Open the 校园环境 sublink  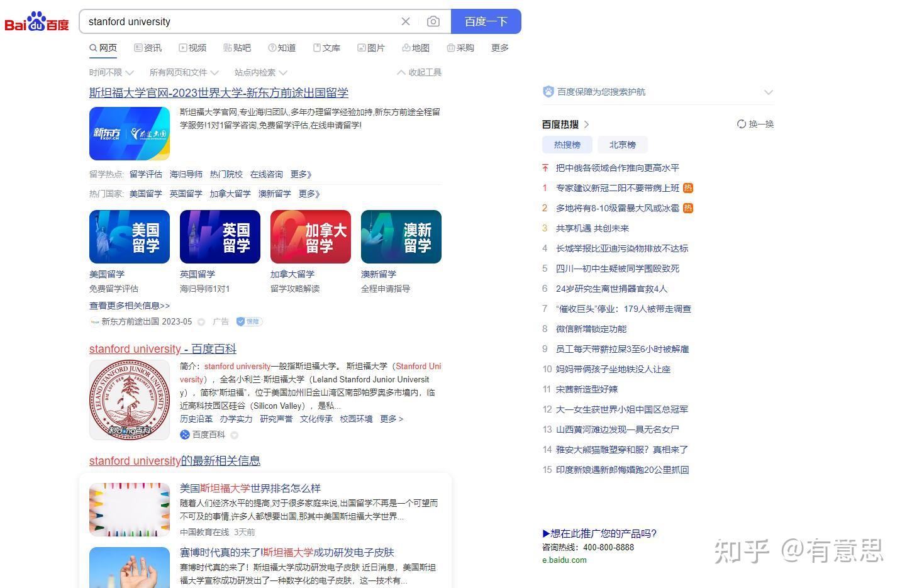(357, 419)
